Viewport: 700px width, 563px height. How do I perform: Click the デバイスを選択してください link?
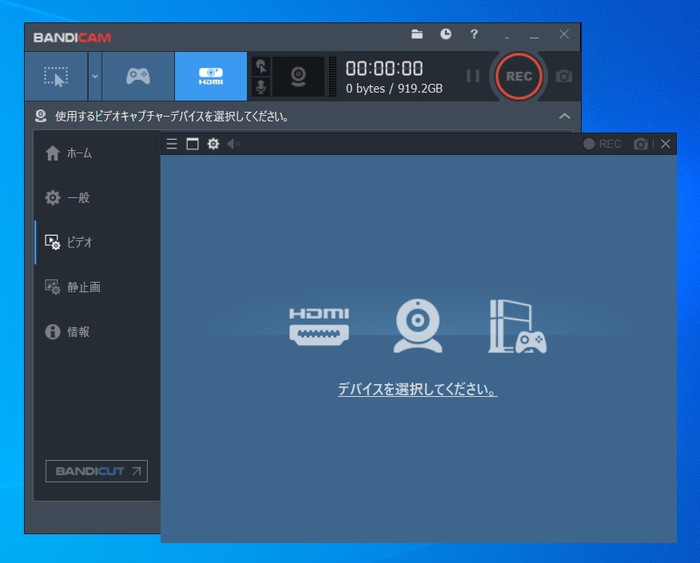[417, 389]
